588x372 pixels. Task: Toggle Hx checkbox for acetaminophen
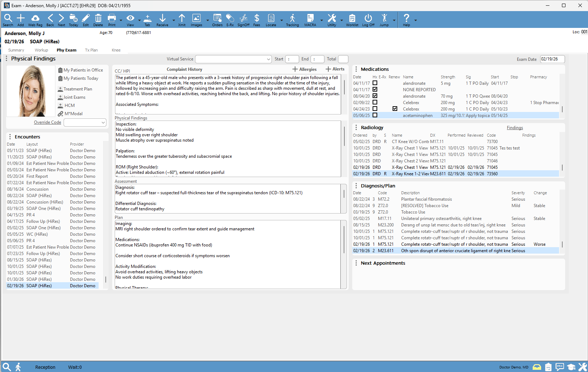(x=375, y=115)
